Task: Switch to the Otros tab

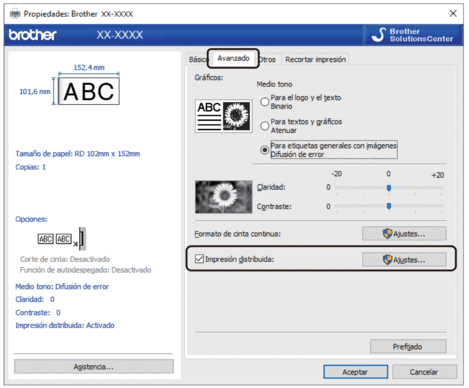Action: tap(268, 60)
